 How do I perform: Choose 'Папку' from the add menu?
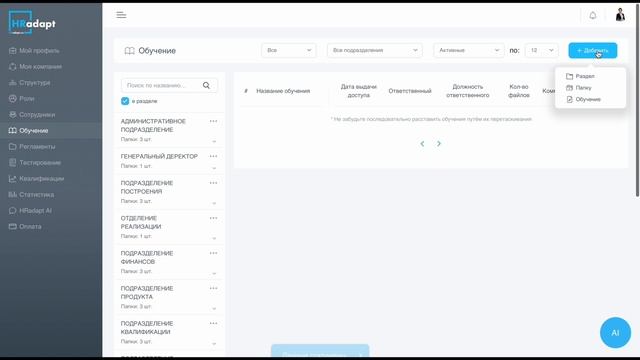point(579,88)
